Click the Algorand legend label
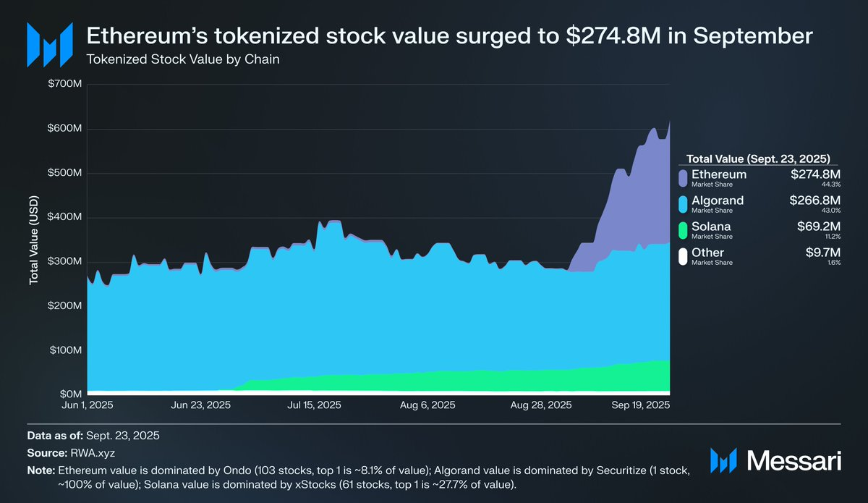This screenshot has width=868, height=503. 718,200
